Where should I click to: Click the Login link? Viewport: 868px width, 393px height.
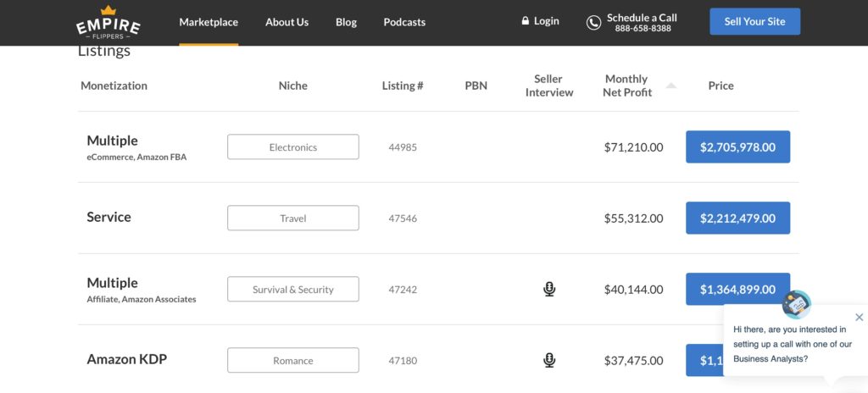pyautogui.click(x=547, y=21)
